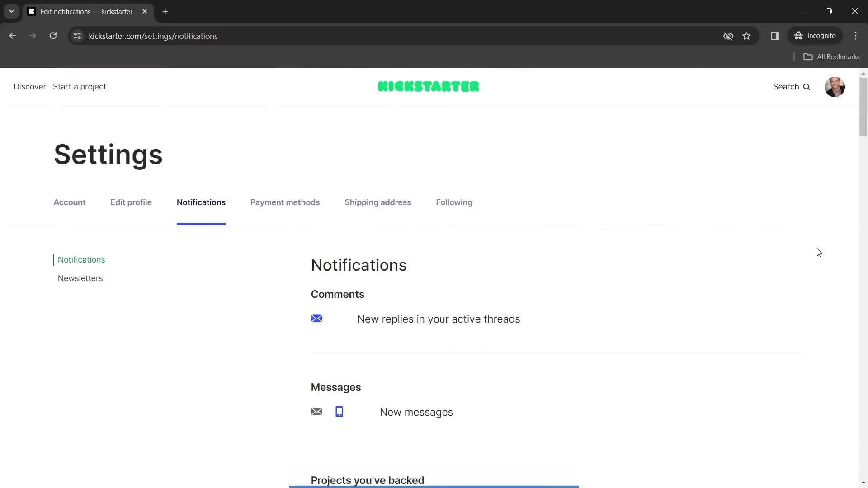Click your profile avatar picture
Screen dimensions: 868x488
(x=835, y=87)
